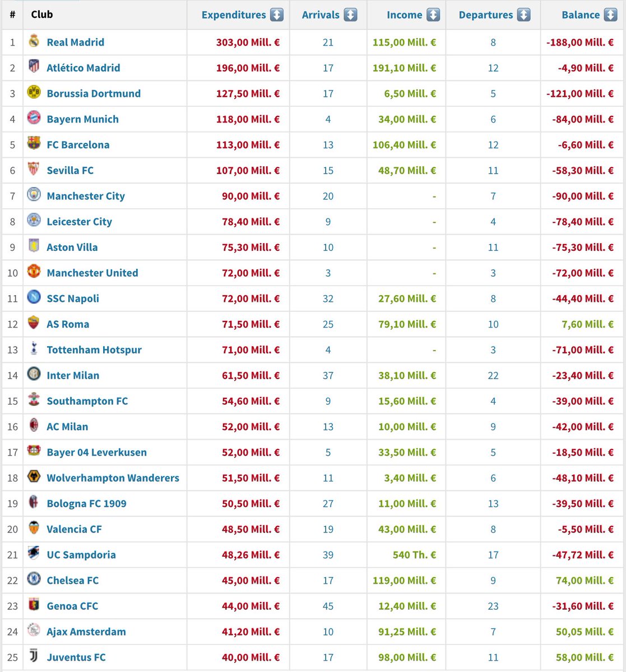Viewport: 626px width, 672px height.
Task: Click Juventus FC's 58,00 Mill. € balance
Action: point(585,657)
